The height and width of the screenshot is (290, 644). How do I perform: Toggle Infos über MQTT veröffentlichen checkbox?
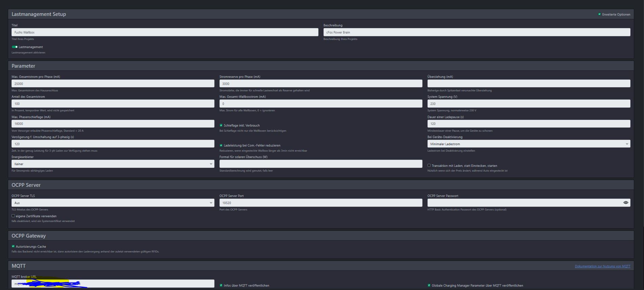[x=221, y=285]
